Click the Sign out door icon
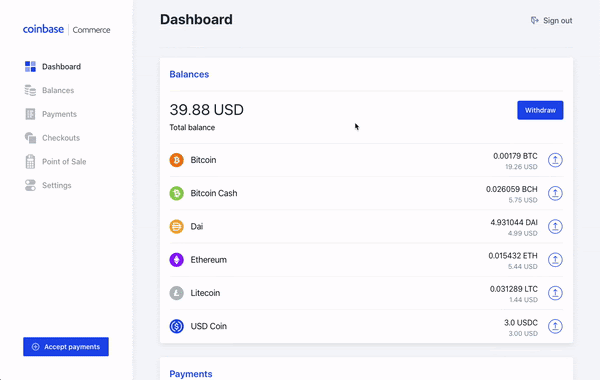This screenshot has height=380, width=600. click(x=534, y=20)
